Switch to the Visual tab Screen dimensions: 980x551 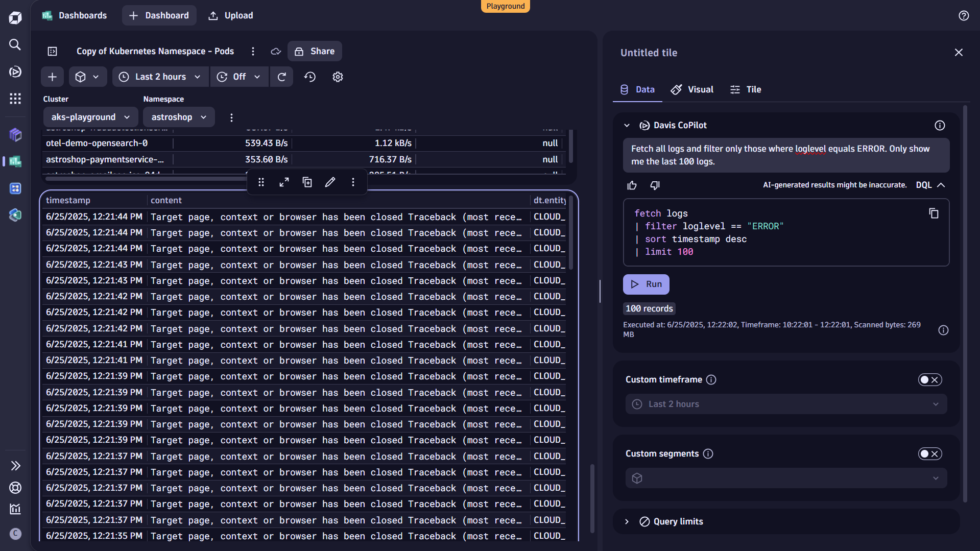691,89
